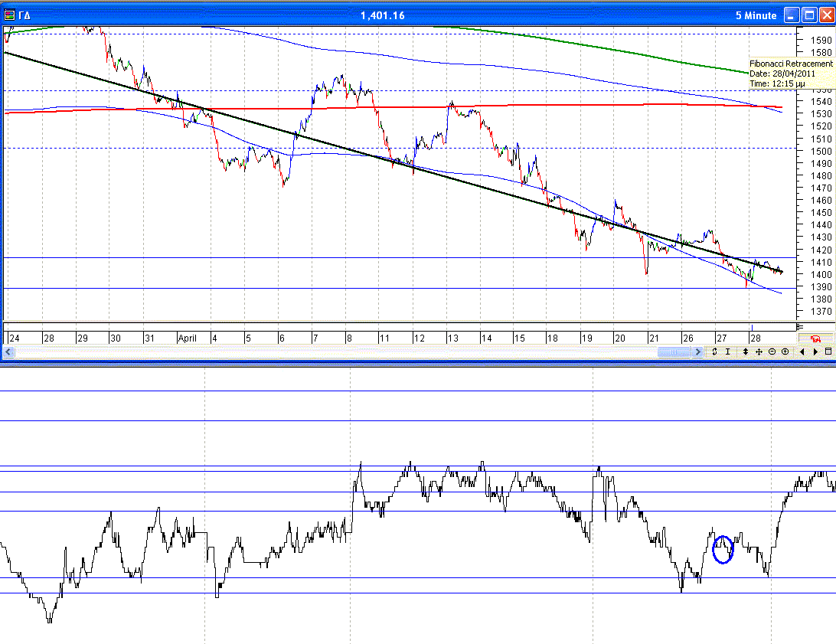
Task: Click the vertical double-arrow scale icon
Action: point(746,351)
